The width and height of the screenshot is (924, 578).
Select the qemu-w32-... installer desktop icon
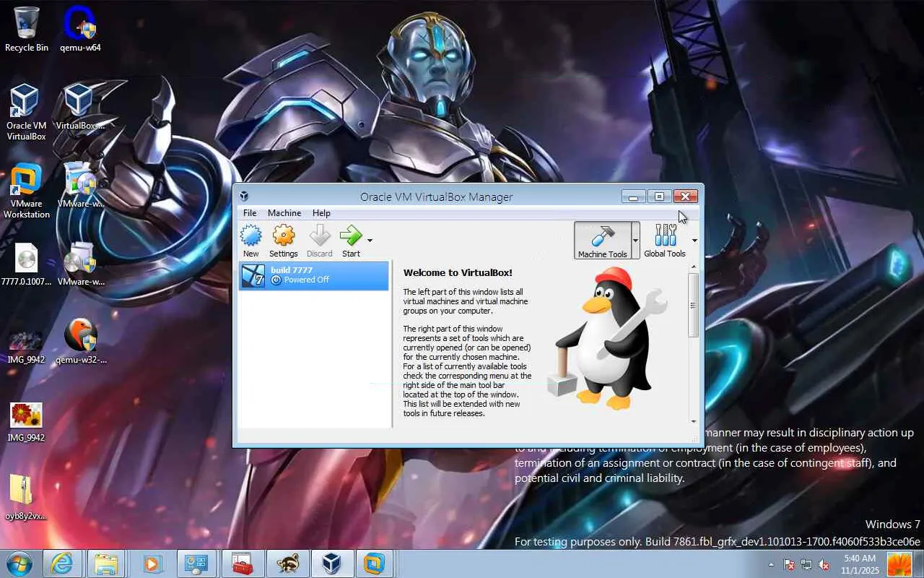pyautogui.click(x=80, y=342)
